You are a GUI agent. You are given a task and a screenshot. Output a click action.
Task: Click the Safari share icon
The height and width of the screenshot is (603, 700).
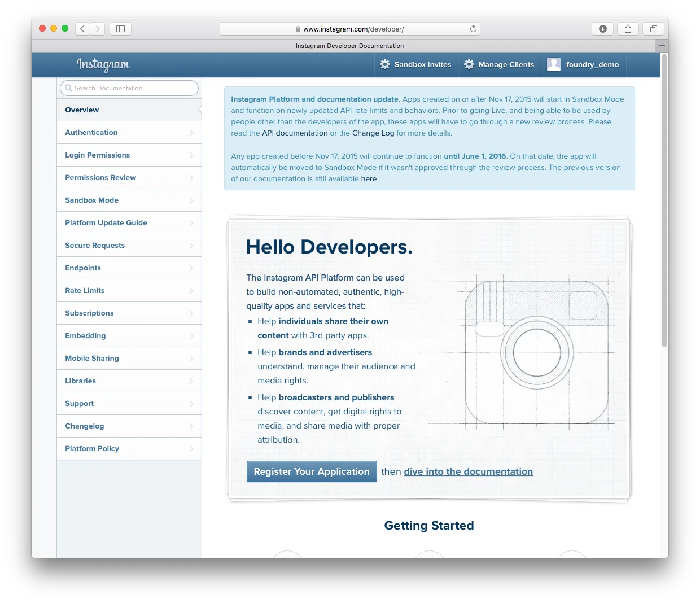point(628,29)
